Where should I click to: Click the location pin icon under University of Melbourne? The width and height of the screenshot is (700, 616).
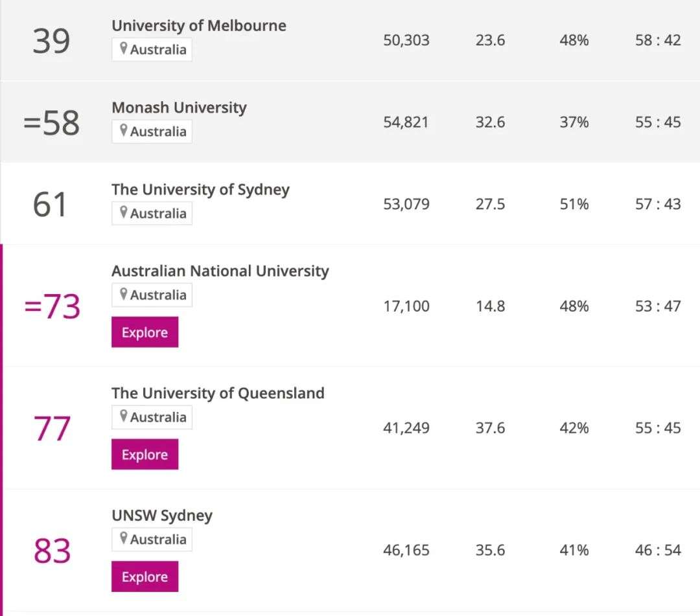(x=124, y=48)
